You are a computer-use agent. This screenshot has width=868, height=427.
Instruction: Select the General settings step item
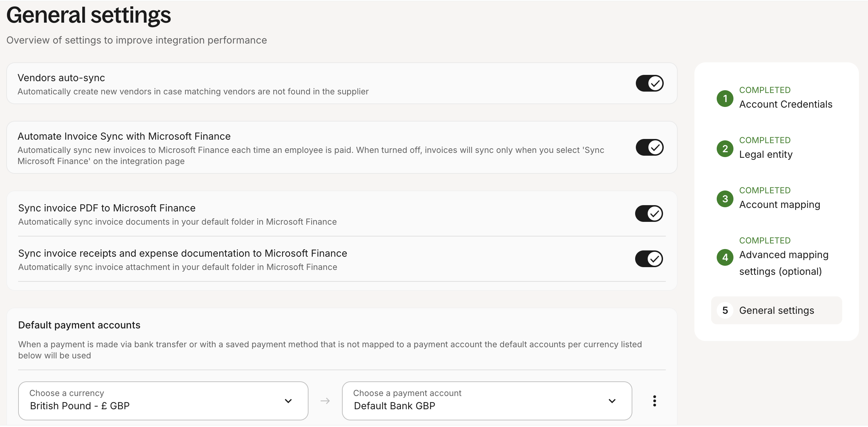click(x=777, y=310)
